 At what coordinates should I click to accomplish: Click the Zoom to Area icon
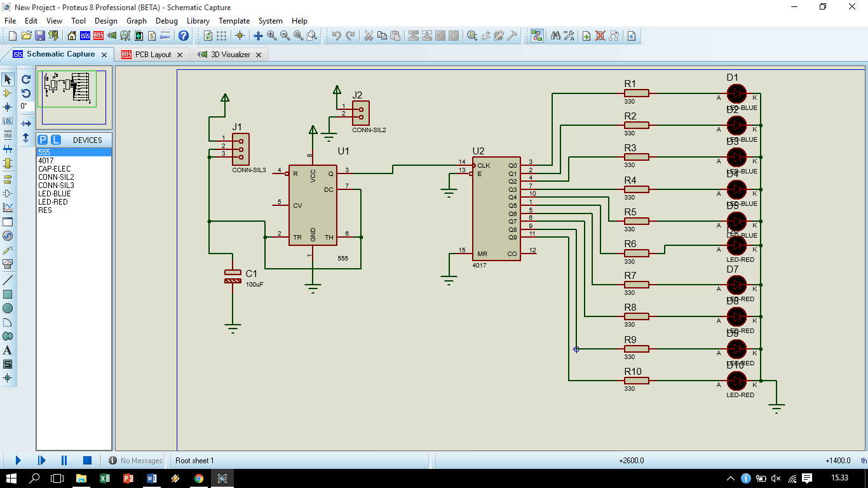coord(312,36)
